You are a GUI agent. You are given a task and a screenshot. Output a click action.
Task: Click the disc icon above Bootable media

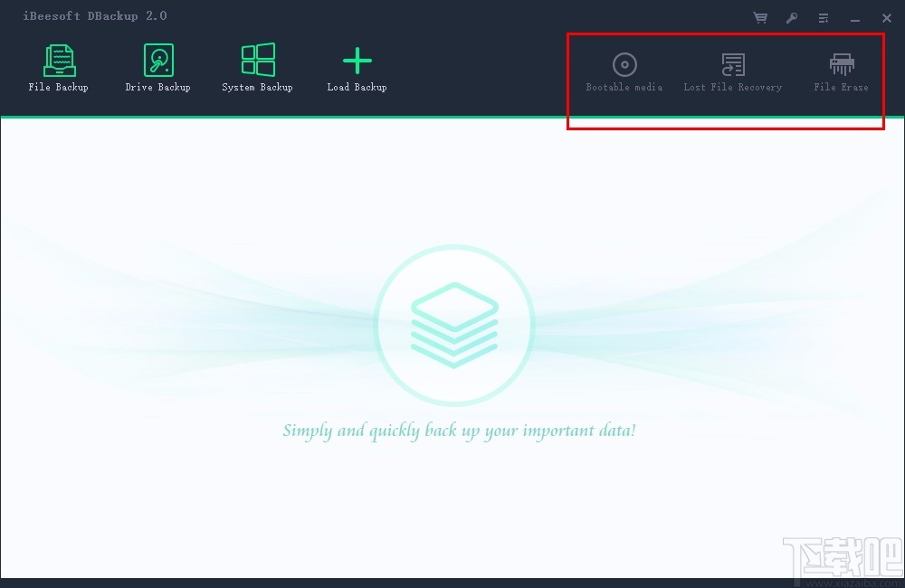pyautogui.click(x=624, y=62)
